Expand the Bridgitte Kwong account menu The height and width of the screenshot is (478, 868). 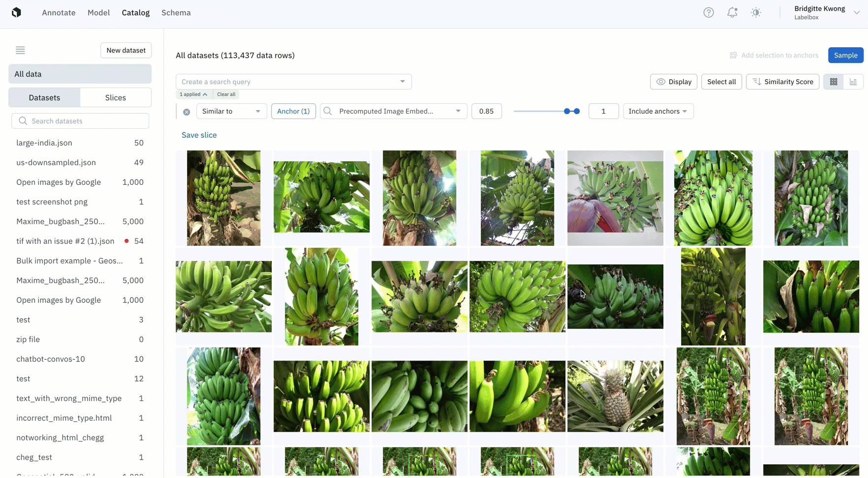tap(857, 13)
